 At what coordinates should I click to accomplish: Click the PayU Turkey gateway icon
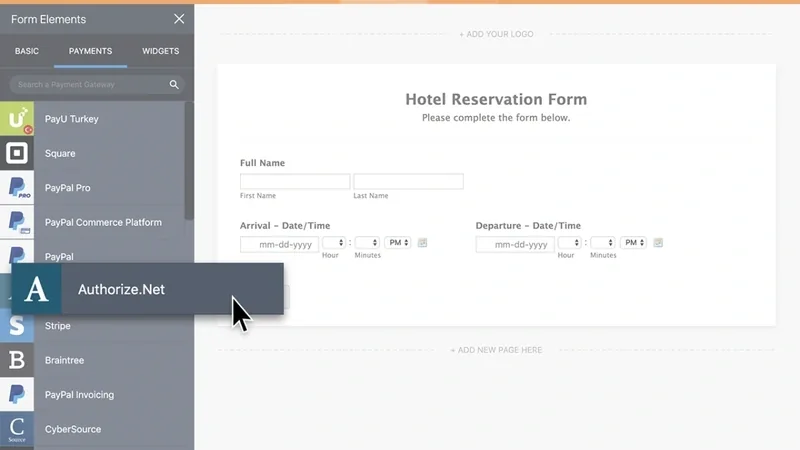point(17,118)
